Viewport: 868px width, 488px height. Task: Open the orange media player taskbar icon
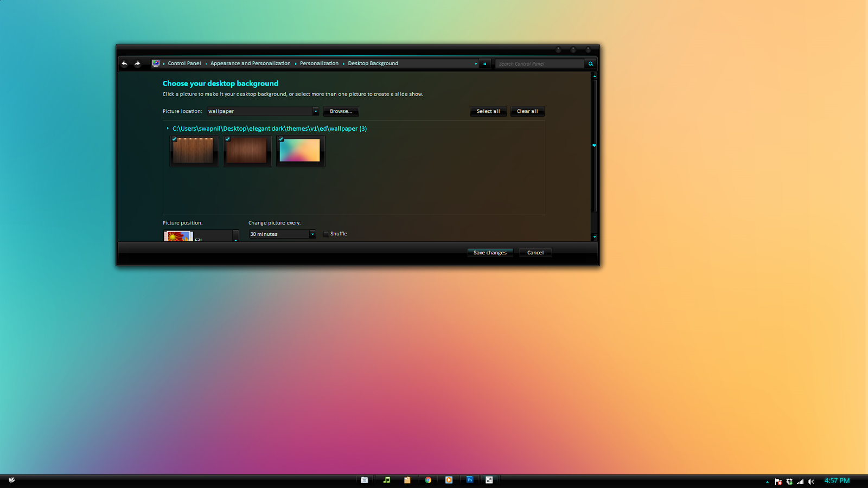449,480
